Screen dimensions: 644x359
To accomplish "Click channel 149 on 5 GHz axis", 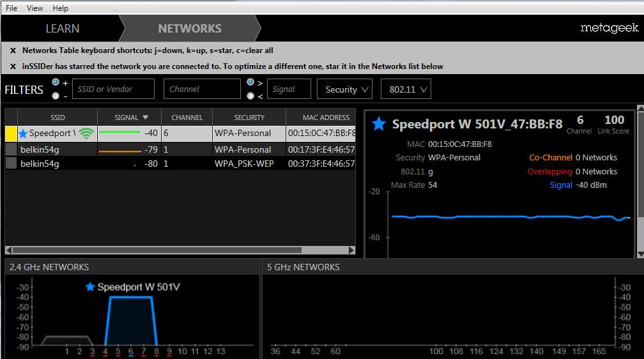I will [x=558, y=351].
